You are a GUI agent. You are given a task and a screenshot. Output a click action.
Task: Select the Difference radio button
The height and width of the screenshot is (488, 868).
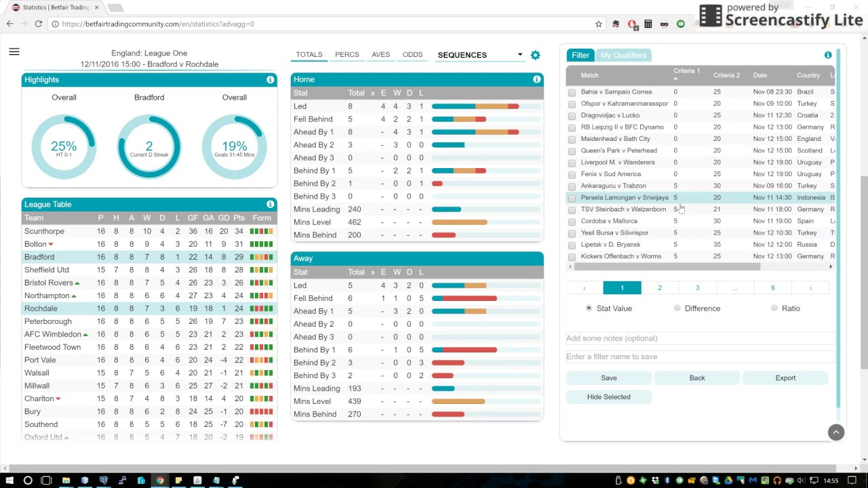pyautogui.click(x=677, y=308)
